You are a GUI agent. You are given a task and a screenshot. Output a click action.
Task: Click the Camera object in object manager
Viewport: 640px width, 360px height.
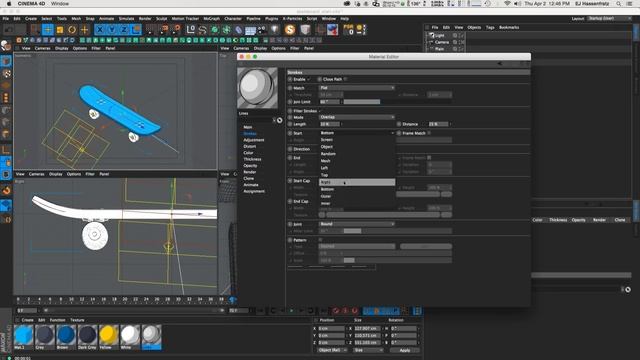coord(442,42)
